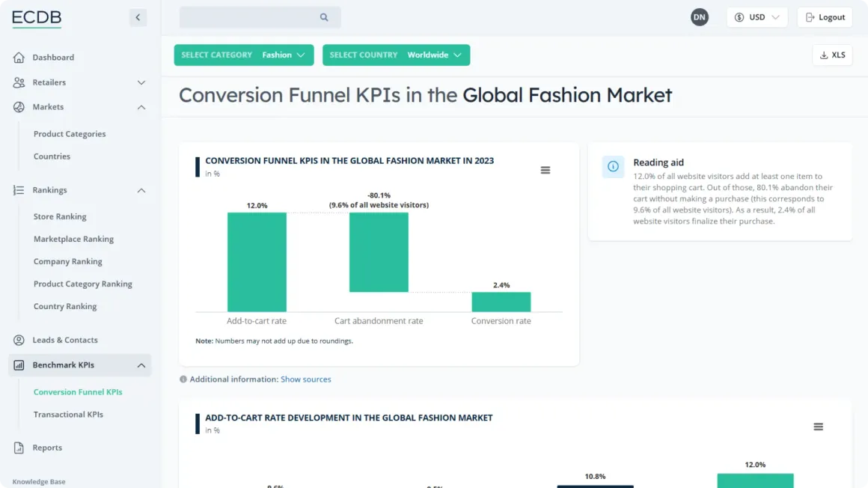Select Conversion Funnel KPIs
The image size is (868, 488).
(78, 392)
